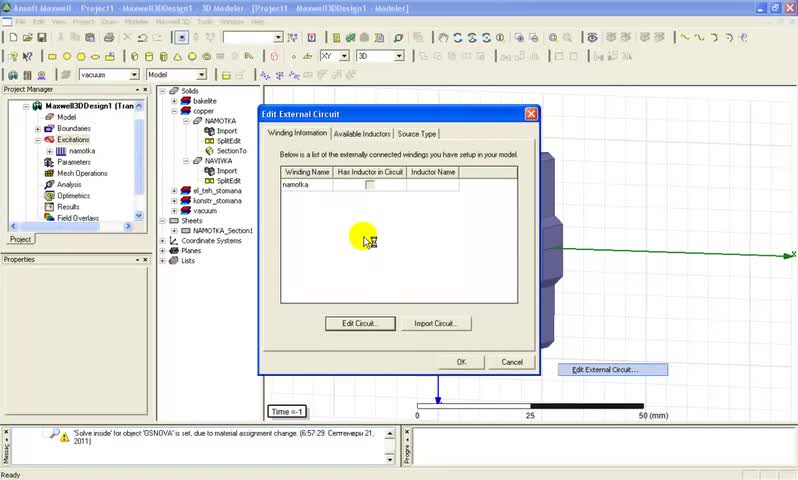Click the Draw cone icon
Image resolution: width=798 pixels, height=480 pixels.
[x=178, y=57]
